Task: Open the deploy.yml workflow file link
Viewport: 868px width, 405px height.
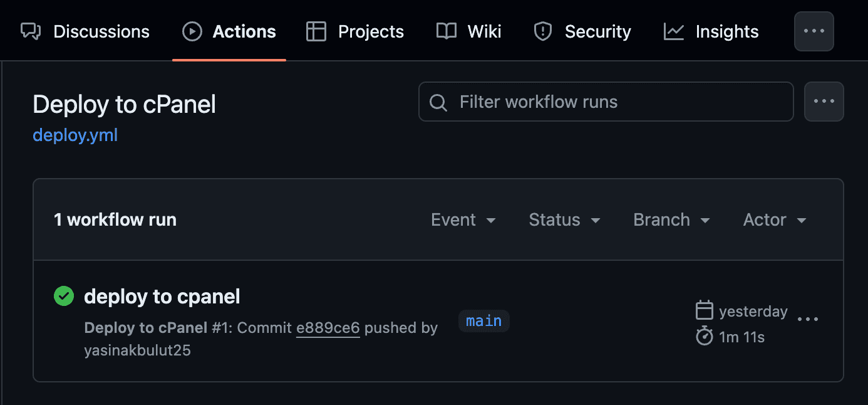Action: coord(75,135)
